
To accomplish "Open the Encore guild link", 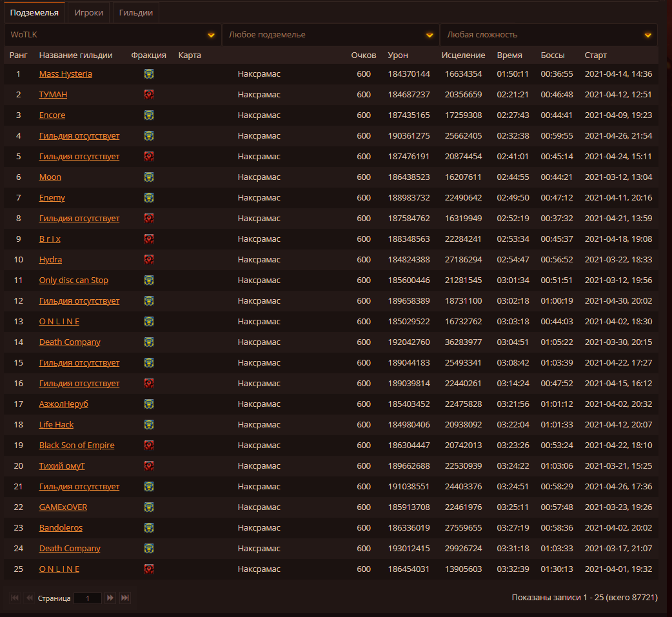I will (52, 115).
